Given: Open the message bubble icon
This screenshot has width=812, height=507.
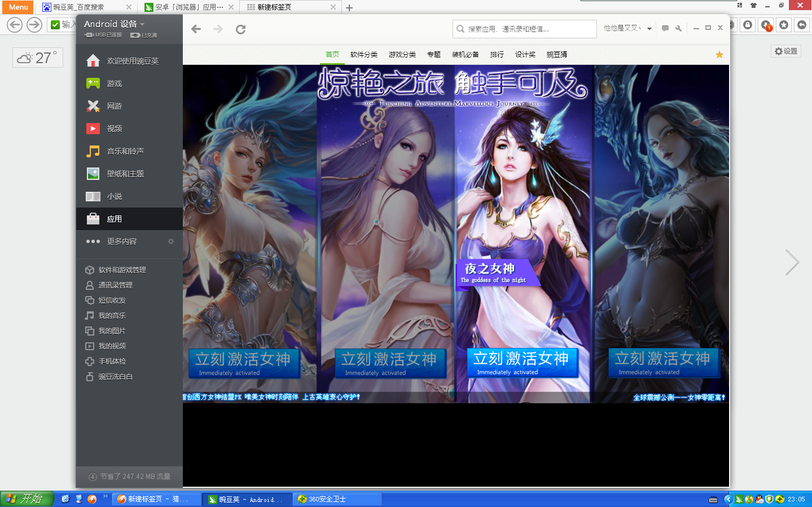Looking at the screenshot, I should tap(665, 28).
